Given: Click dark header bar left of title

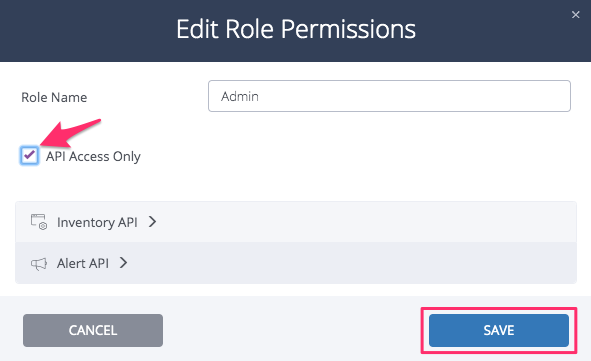Looking at the screenshot, I should tap(87, 30).
